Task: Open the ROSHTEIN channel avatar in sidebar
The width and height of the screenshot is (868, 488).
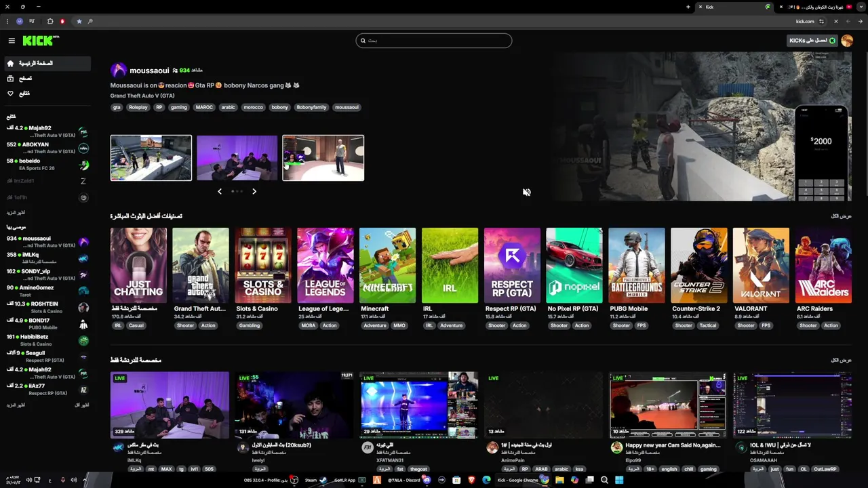Action: pyautogui.click(x=83, y=308)
